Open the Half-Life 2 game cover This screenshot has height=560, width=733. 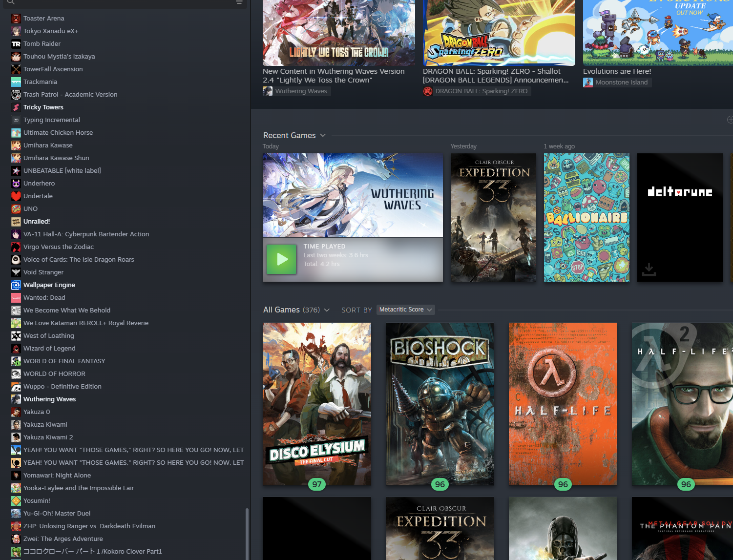pos(682,404)
